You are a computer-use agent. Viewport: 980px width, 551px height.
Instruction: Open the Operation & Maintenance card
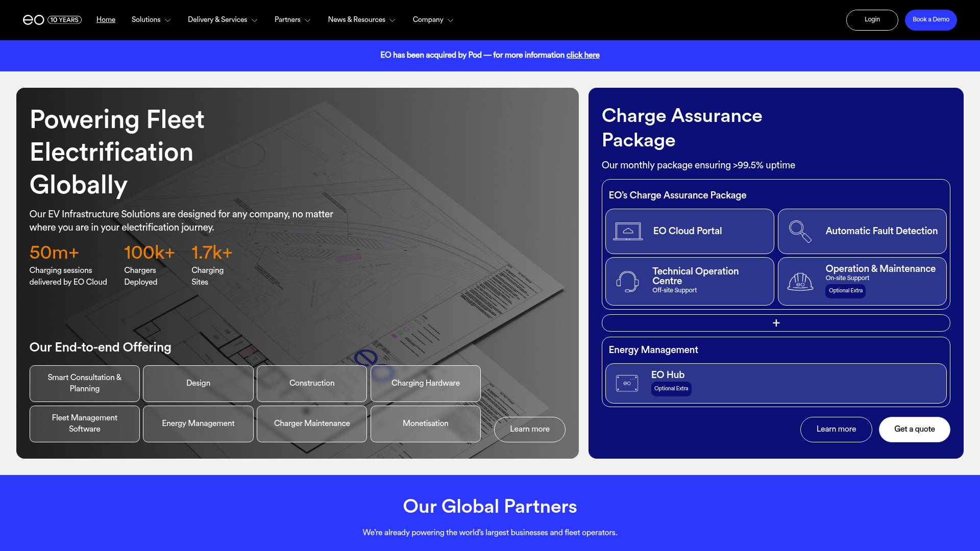(x=862, y=282)
